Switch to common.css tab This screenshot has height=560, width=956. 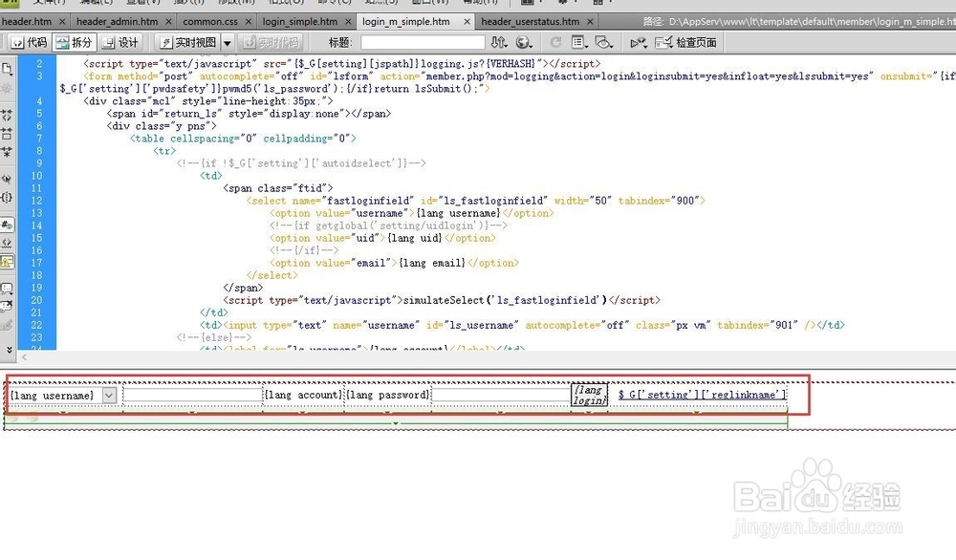210,21
